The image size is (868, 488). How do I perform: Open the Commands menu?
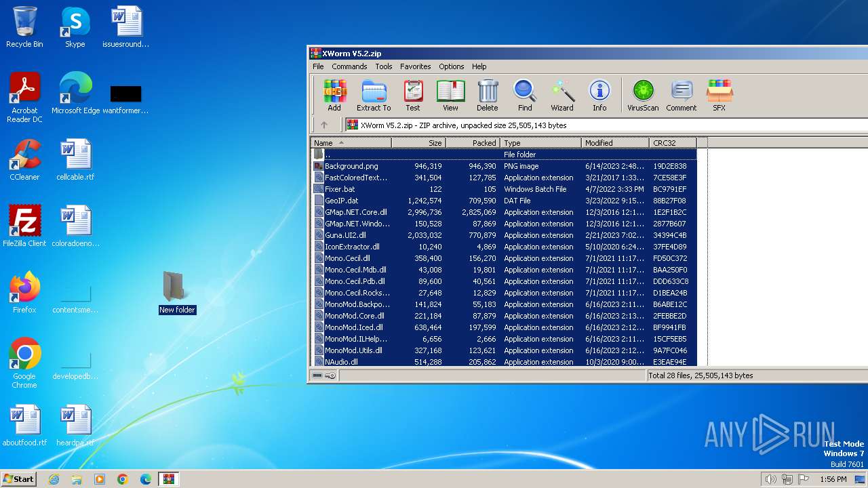click(x=349, y=66)
